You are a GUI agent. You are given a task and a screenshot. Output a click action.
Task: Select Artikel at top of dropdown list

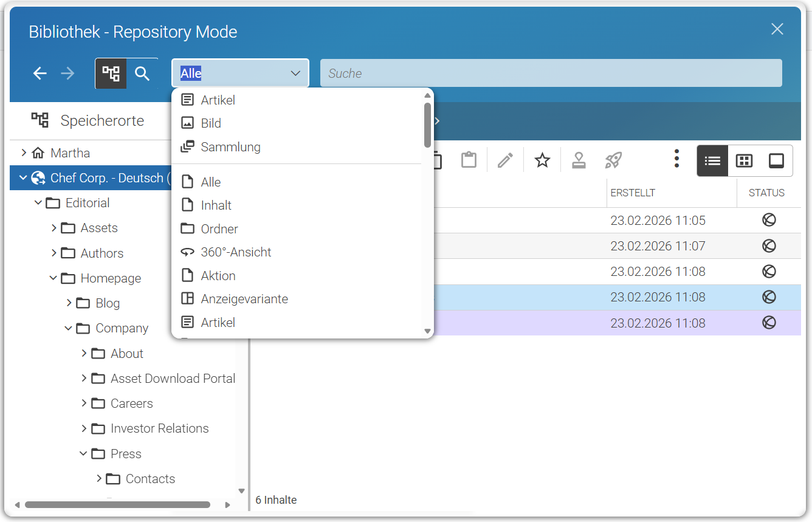point(296,100)
